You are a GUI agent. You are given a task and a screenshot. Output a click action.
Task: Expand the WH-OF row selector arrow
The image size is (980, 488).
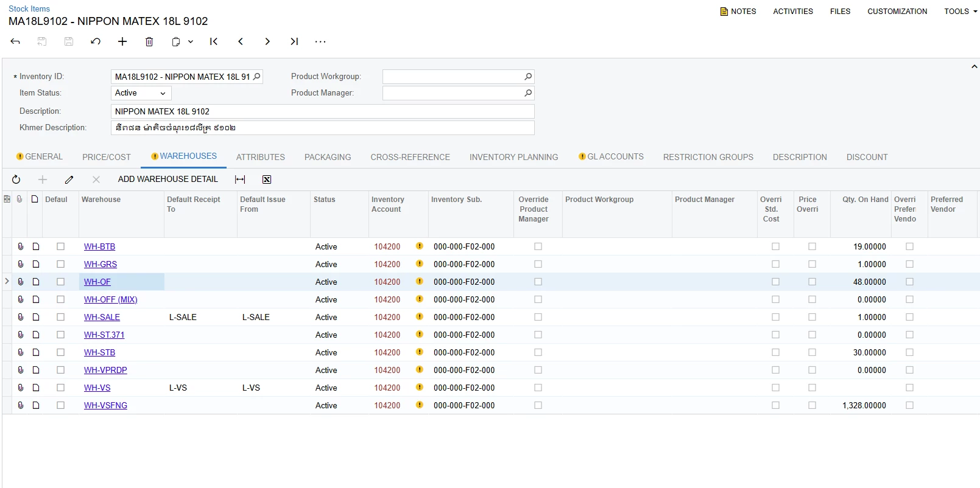pos(7,281)
